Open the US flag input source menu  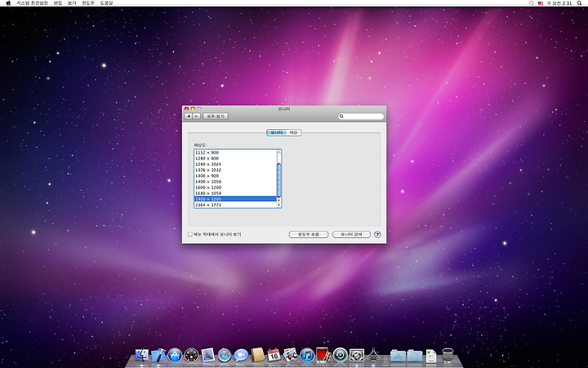pos(541,3)
